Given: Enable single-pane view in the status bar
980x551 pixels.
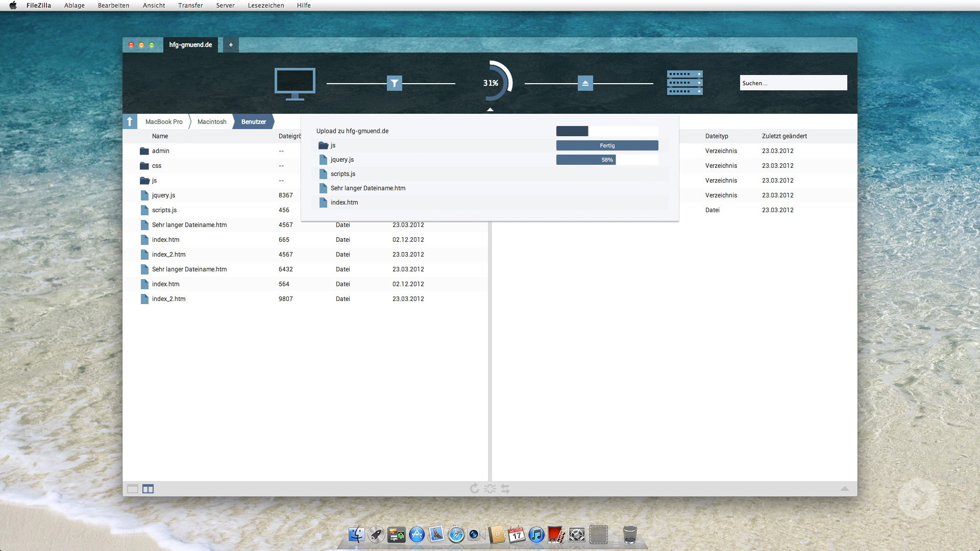Looking at the screenshot, I should coord(133,488).
